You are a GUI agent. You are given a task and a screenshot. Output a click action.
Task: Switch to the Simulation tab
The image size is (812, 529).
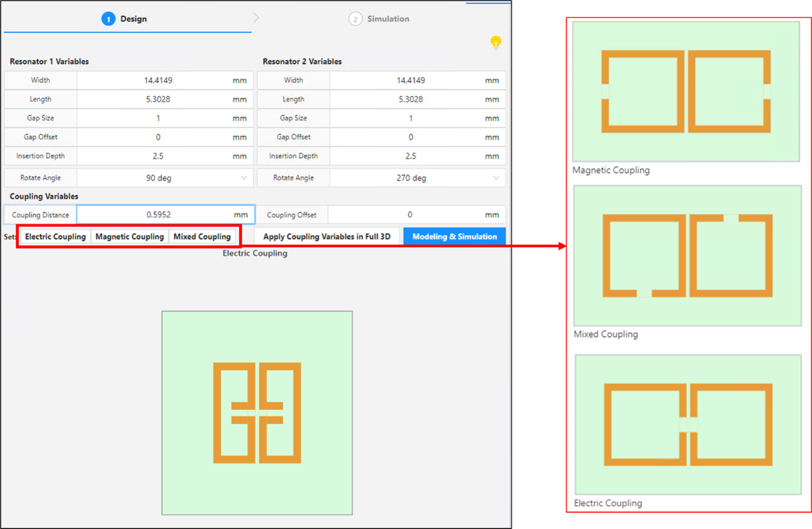point(388,19)
